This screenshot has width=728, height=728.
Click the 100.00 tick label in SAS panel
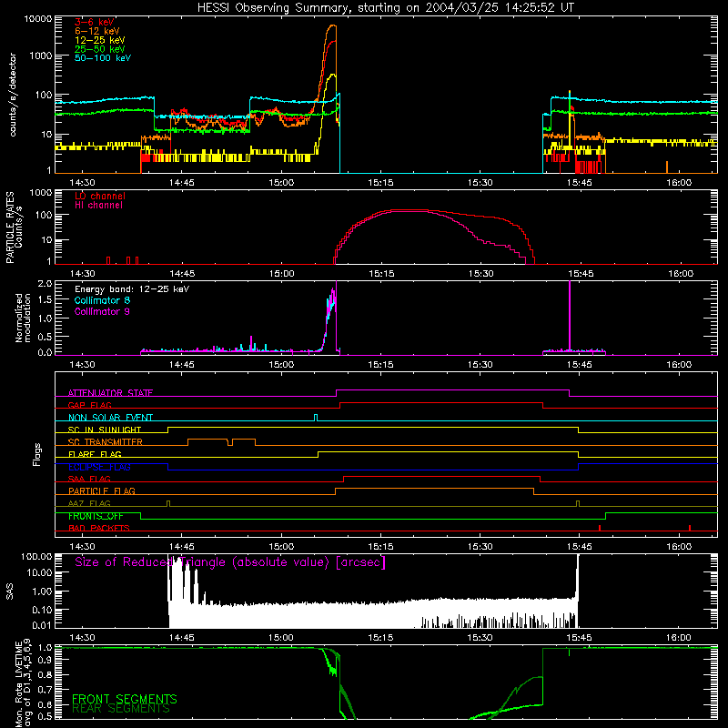(36, 557)
